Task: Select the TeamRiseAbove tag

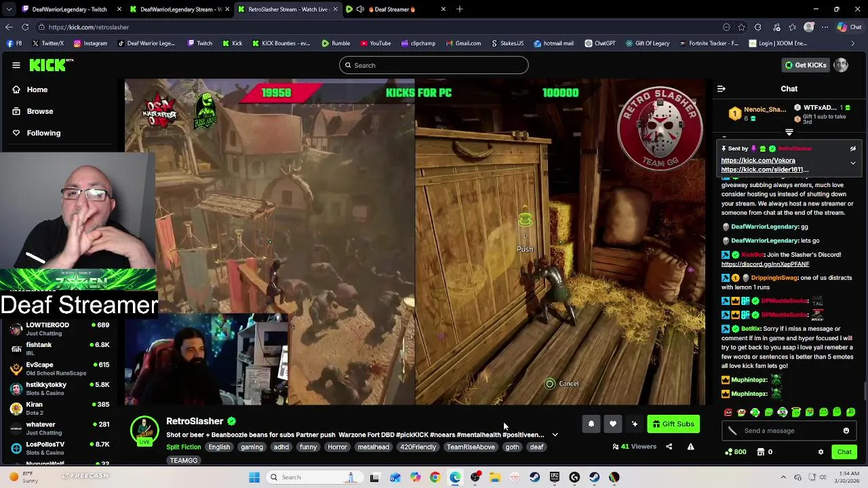Action: pyautogui.click(x=471, y=447)
